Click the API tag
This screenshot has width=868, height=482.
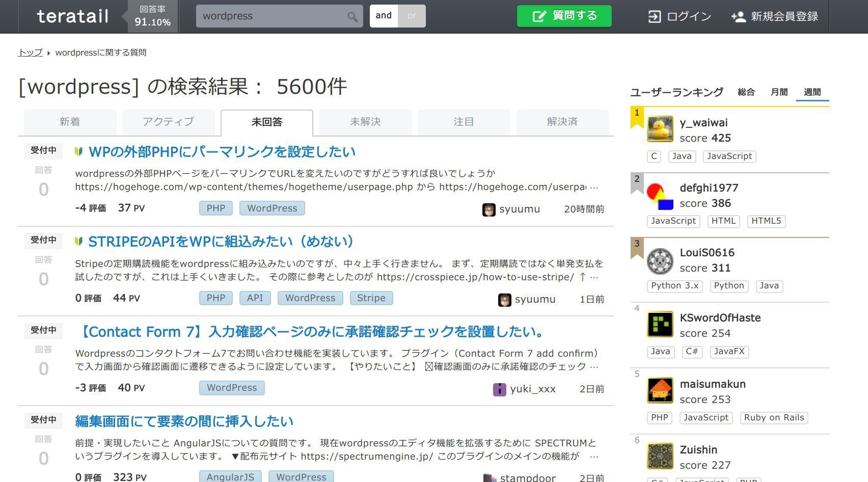coord(255,298)
